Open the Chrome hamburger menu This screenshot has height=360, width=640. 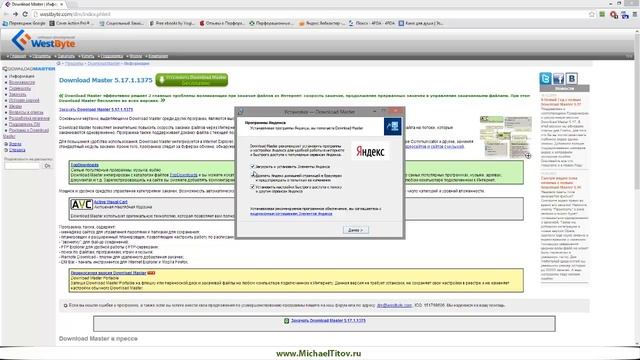coord(635,14)
